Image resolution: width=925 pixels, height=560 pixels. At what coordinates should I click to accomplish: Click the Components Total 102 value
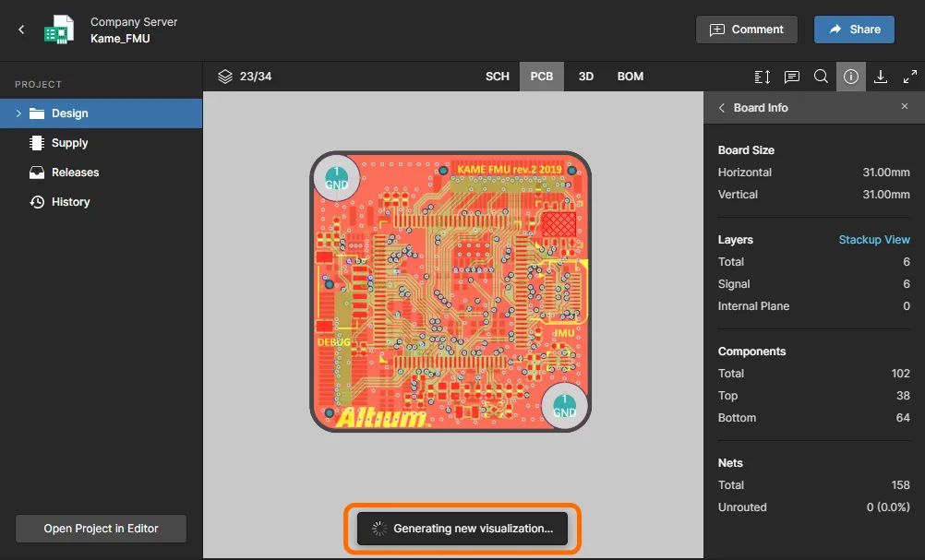pyautogui.click(x=900, y=373)
